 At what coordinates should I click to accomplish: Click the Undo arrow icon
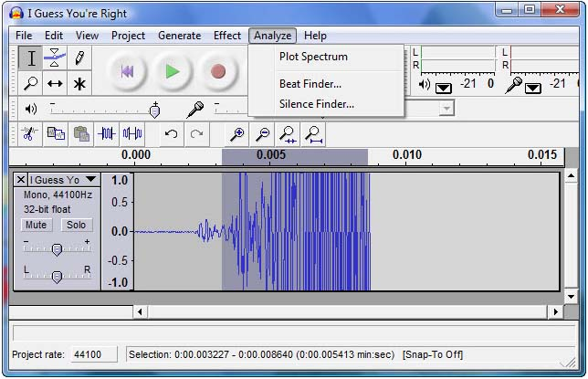(x=171, y=133)
